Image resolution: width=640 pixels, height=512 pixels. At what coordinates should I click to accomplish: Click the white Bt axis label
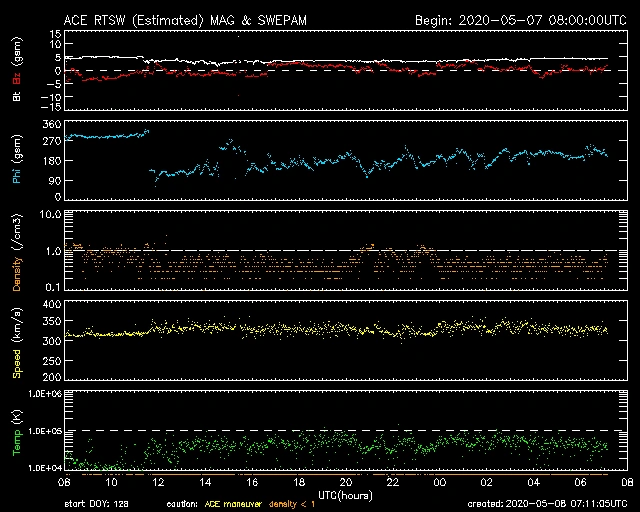point(16,97)
